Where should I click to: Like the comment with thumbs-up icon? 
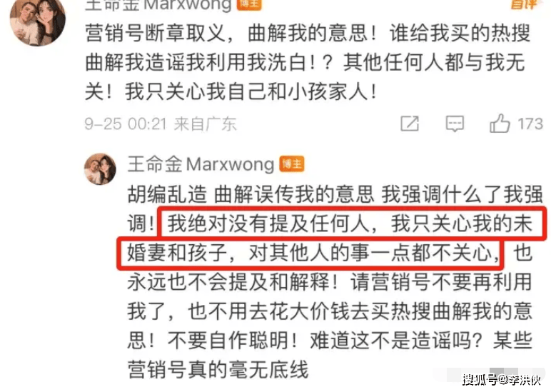(x=500, y=124)
